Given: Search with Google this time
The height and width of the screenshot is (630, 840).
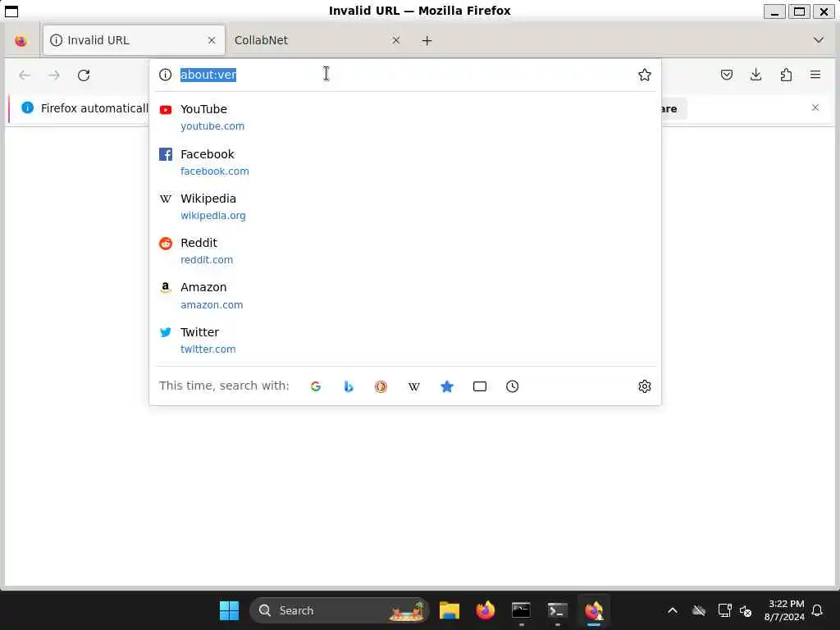Looking at the screenshot, I should click(316, 386).
